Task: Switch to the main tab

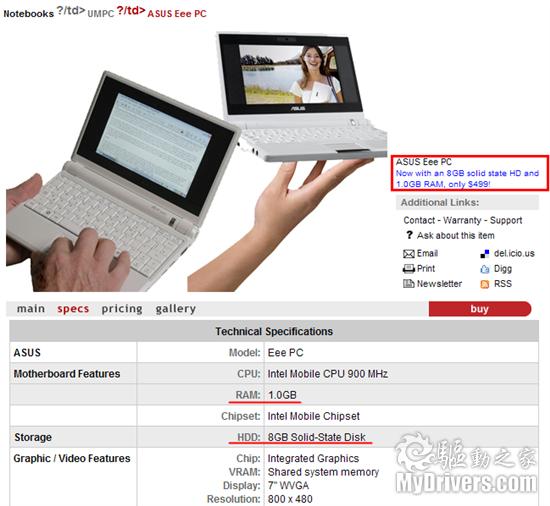Action: point(31,309)
